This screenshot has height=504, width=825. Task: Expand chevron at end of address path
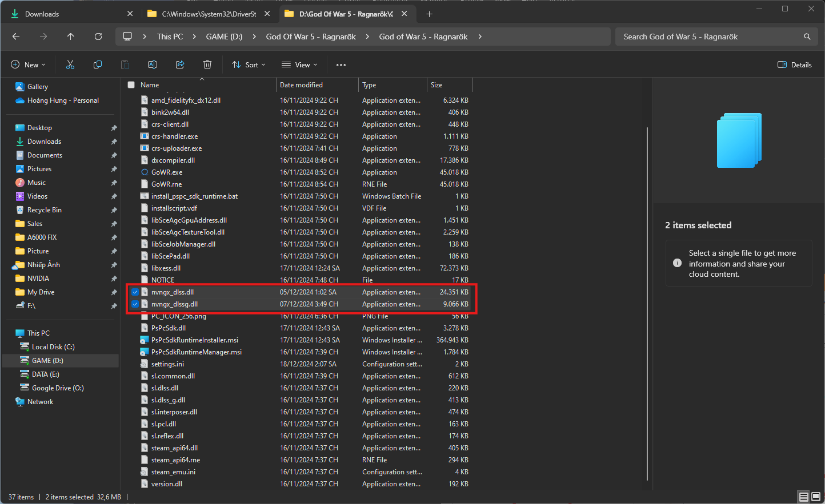tap(480, 37)
